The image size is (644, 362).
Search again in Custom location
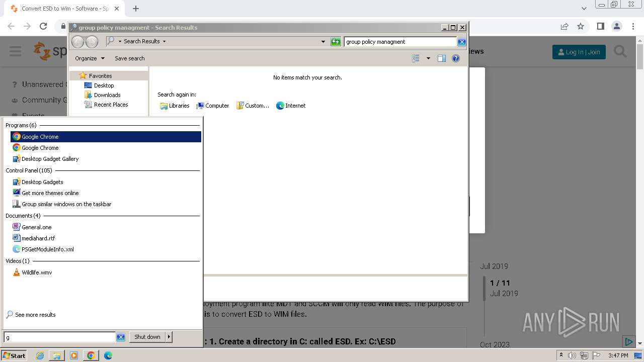[x=253, y=106]
